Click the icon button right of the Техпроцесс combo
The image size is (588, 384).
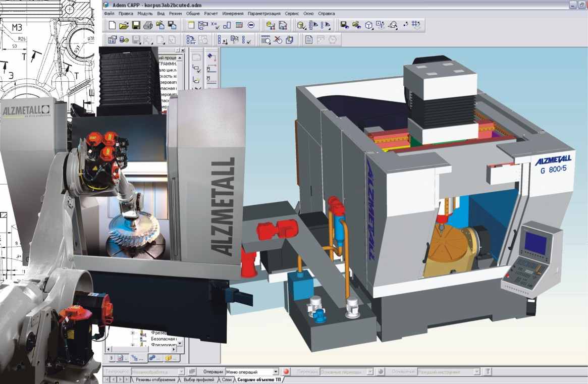coord(192,371)
